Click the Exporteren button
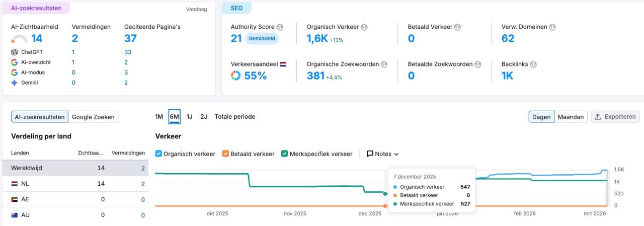The width and height of the screenshot is (644, 226). pyautogui.click(x=615, y=117)
